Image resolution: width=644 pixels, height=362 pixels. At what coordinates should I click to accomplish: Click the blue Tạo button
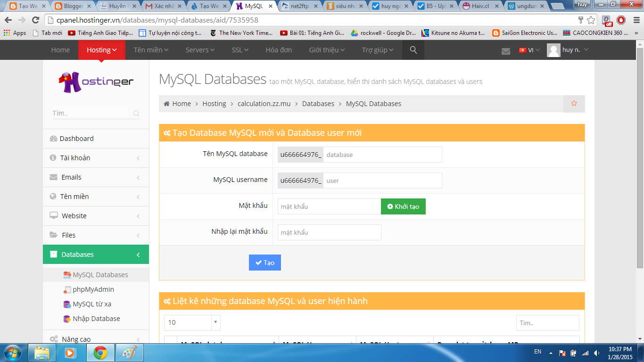pyautogui.click(x=265, y=263)
